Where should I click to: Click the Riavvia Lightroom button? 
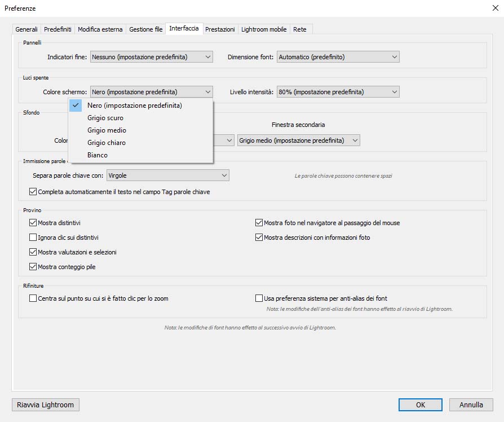click(46, 405)
